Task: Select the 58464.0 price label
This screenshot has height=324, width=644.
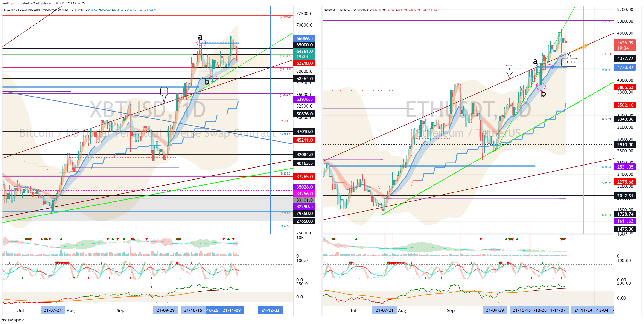Action: [x=304, y=79]
